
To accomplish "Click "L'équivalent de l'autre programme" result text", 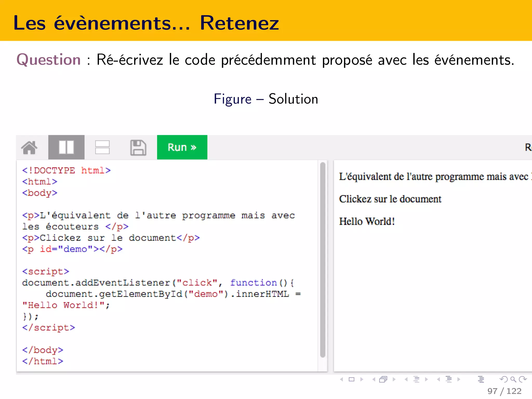I will tap(435, 177).
